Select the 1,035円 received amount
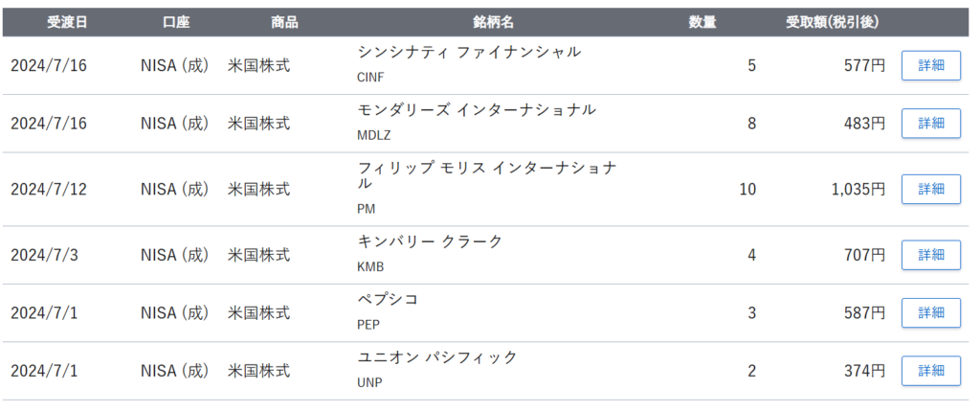 857,189
